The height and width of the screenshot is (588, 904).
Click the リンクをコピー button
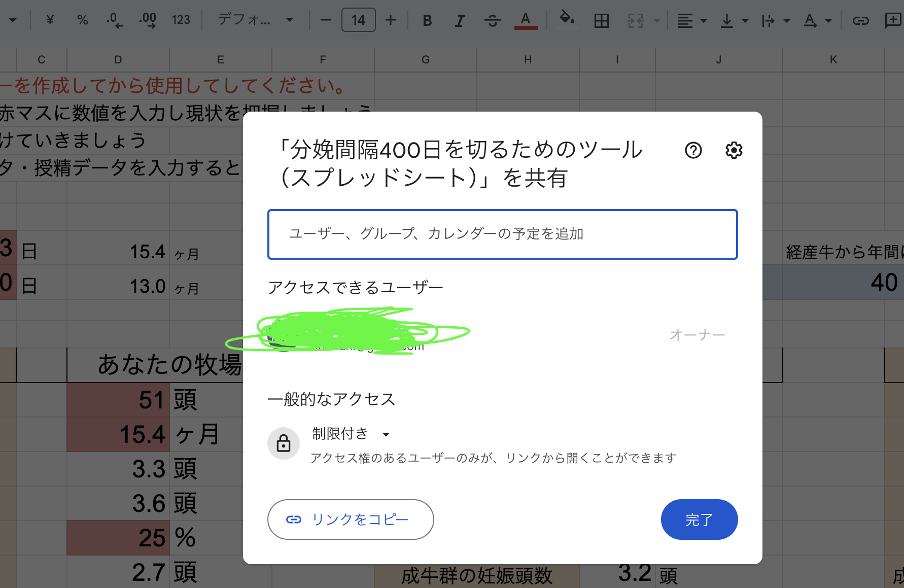coord(351,520)
